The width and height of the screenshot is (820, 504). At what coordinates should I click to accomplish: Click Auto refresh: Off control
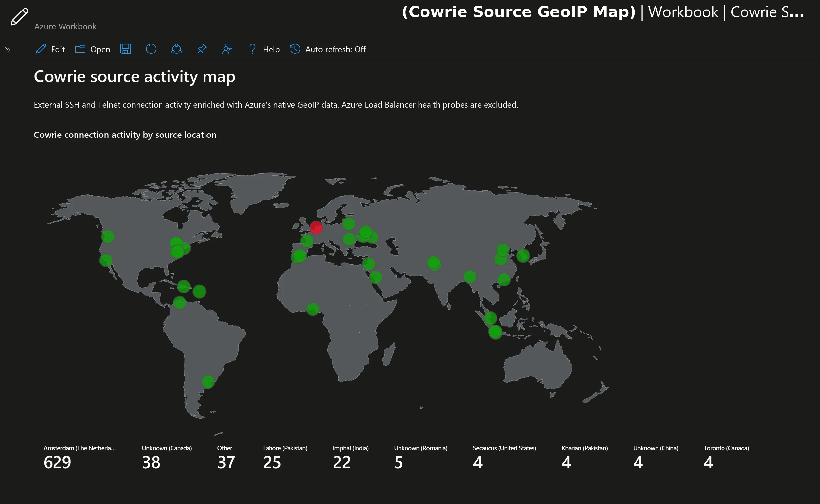click(328, 49)
